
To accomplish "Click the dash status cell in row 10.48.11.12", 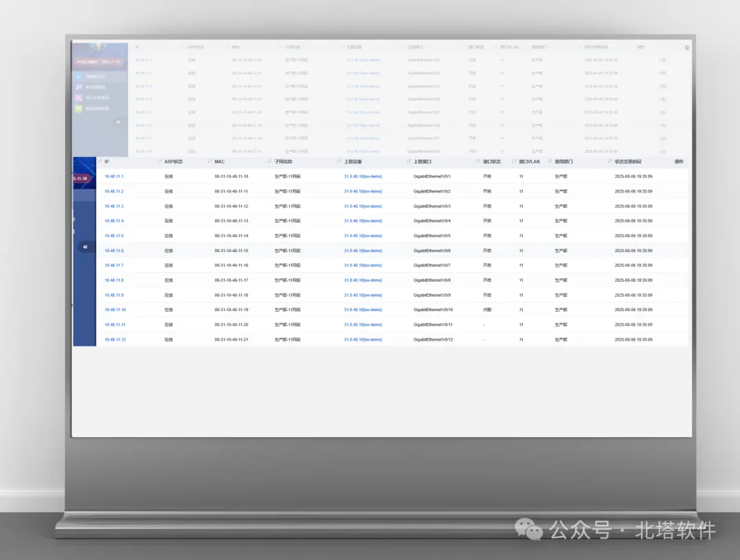I will 484,339.
